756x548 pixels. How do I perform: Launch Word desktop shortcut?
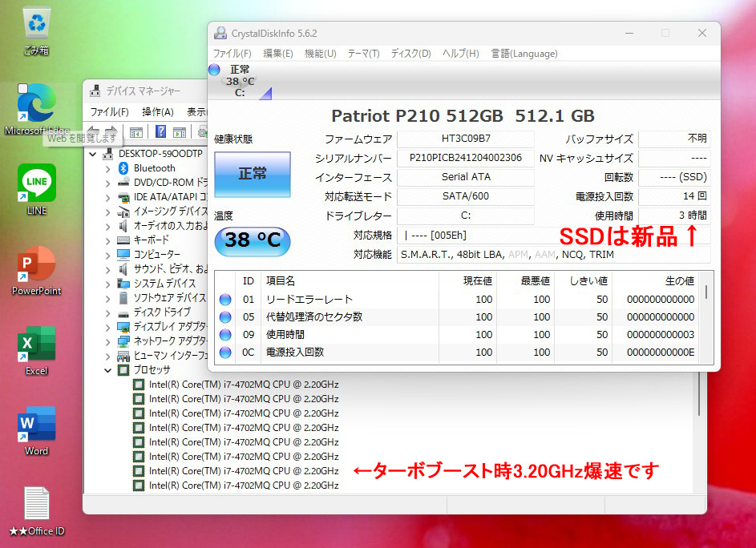tap(37, 424)
